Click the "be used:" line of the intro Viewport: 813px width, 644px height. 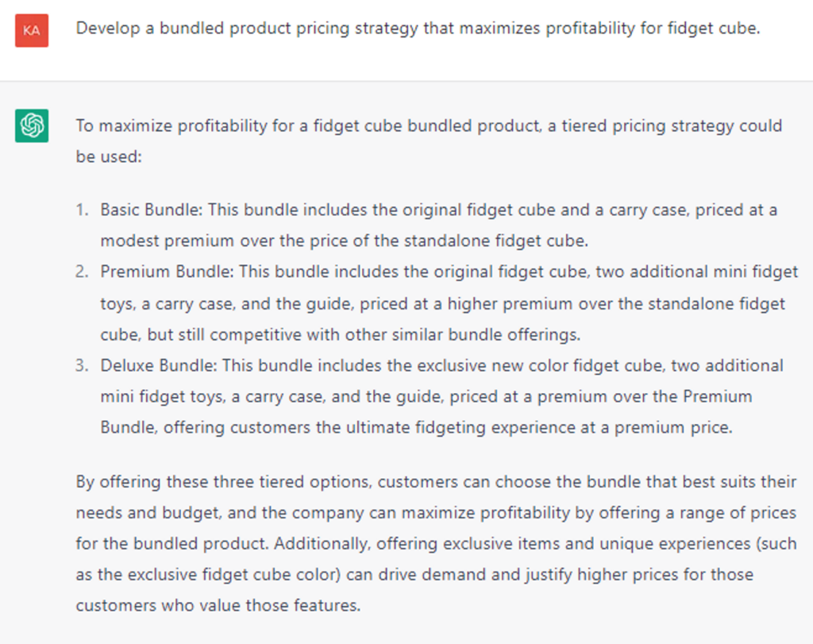[108, 156]
